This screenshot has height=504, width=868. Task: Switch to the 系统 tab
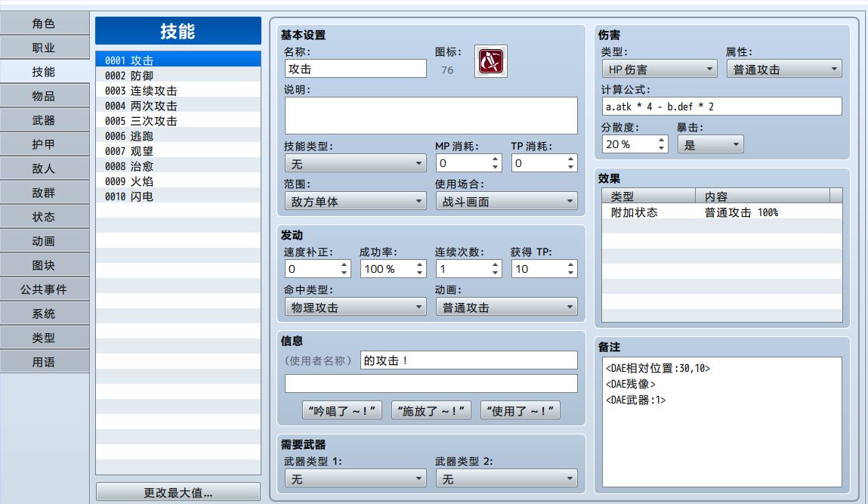(x=45, y=314)
